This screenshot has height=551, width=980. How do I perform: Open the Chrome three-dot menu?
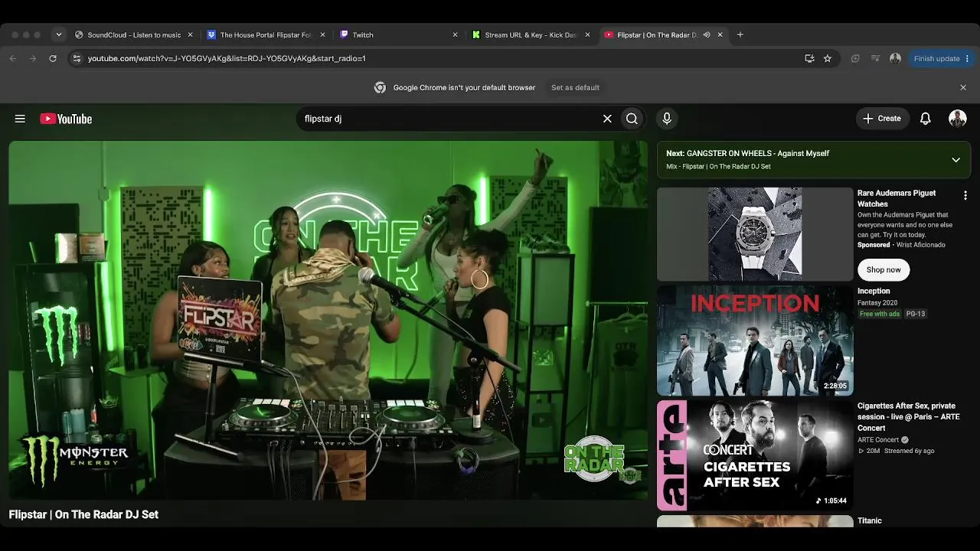[x=967, y=58]
